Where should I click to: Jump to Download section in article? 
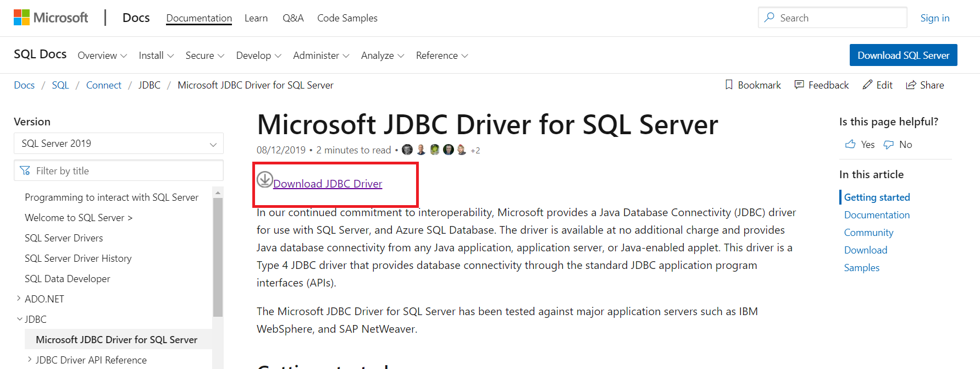pyautogui.click(x=866, y=250)
